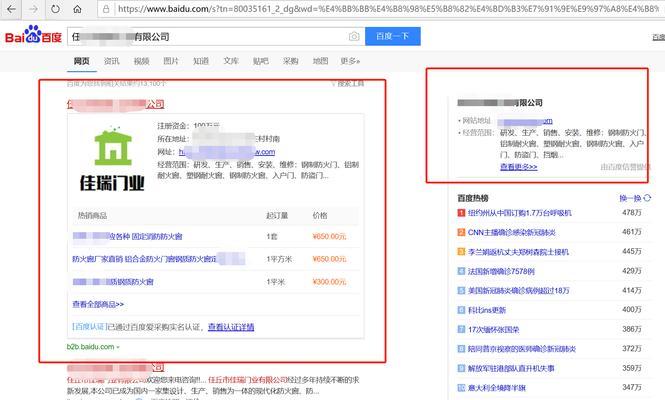Open the hot item 意大利全境降半旗
The height and width of the screenshot is (400, 665).
coord(497,388)
